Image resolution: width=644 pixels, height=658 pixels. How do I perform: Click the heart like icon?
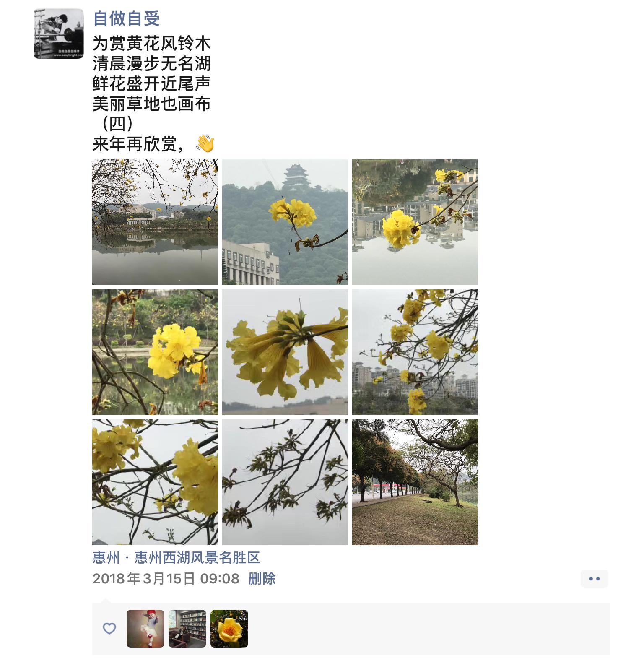pos(109,628)
